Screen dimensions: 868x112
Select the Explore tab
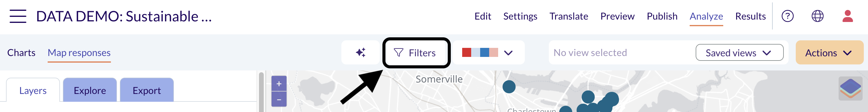tap(90, 90)
